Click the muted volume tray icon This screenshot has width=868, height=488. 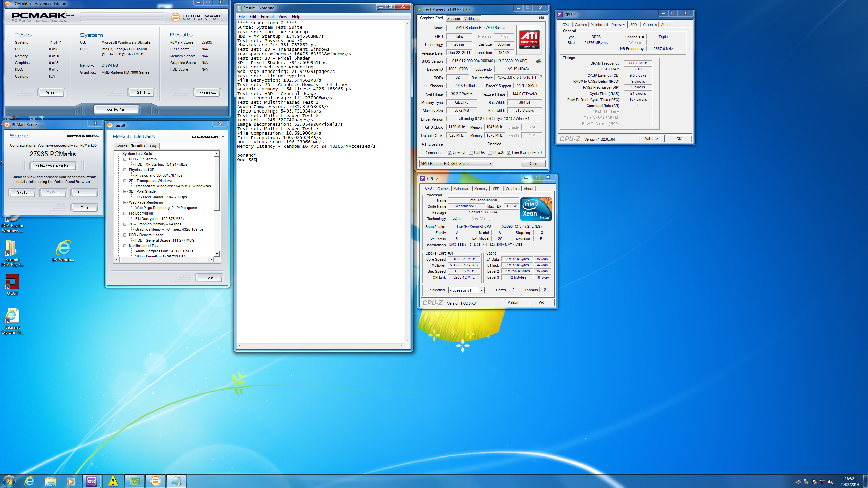[x=831, y=482]
